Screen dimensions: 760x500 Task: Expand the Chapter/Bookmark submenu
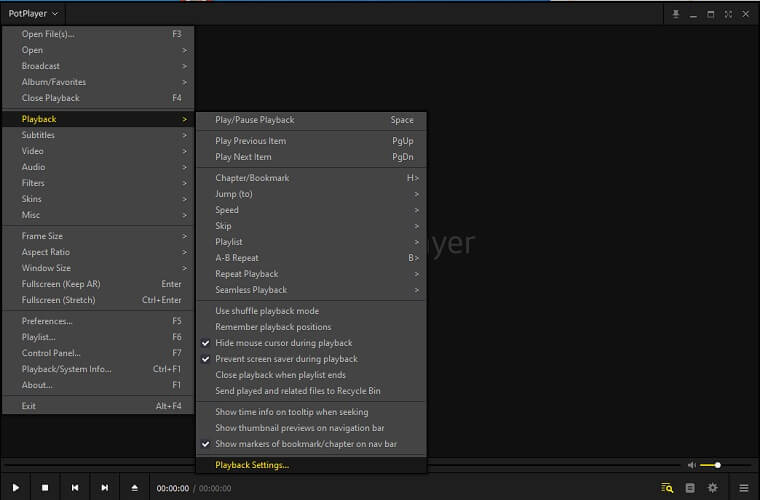click(x=311, y=178)
